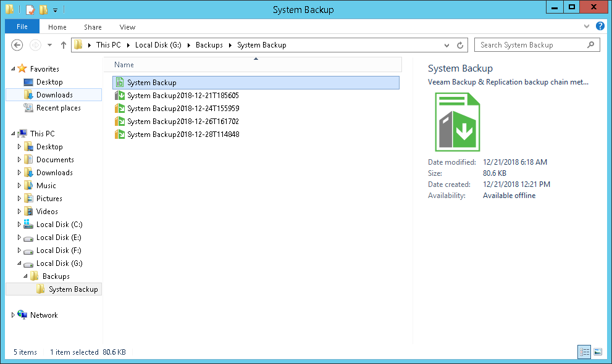Click Date modified value 12/21/2018 6:18 AM
The image size is (612, 364).
[x=515, y=162]
